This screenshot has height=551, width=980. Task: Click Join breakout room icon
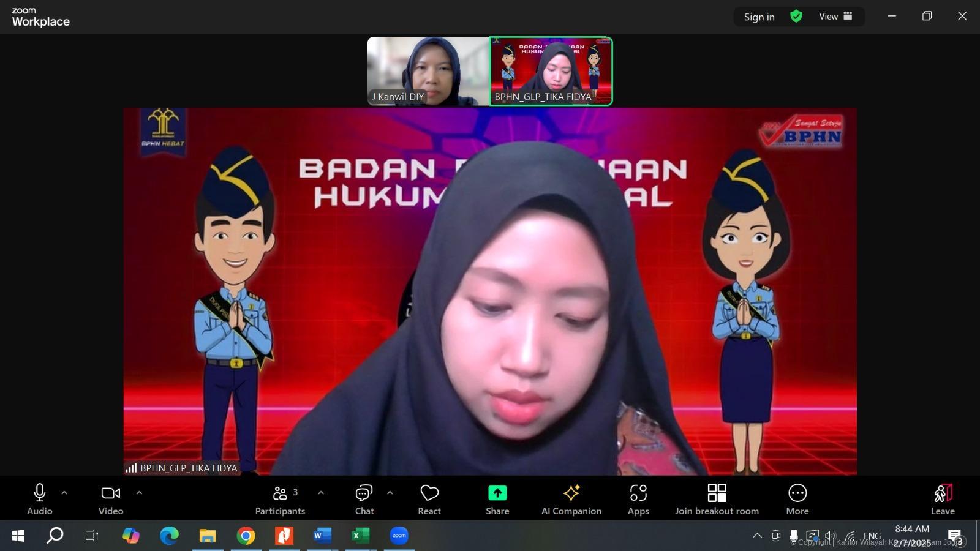coord(717,493)
